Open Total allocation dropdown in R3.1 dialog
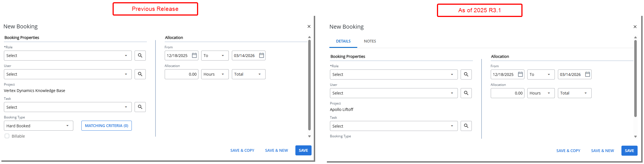This screenshot has width=644, height=164. 574,93
